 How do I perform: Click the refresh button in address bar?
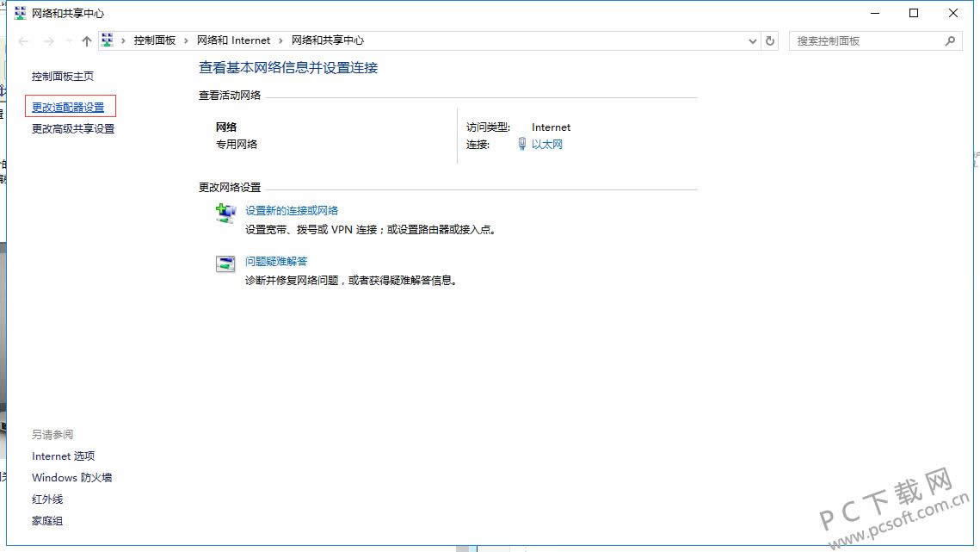770,40
